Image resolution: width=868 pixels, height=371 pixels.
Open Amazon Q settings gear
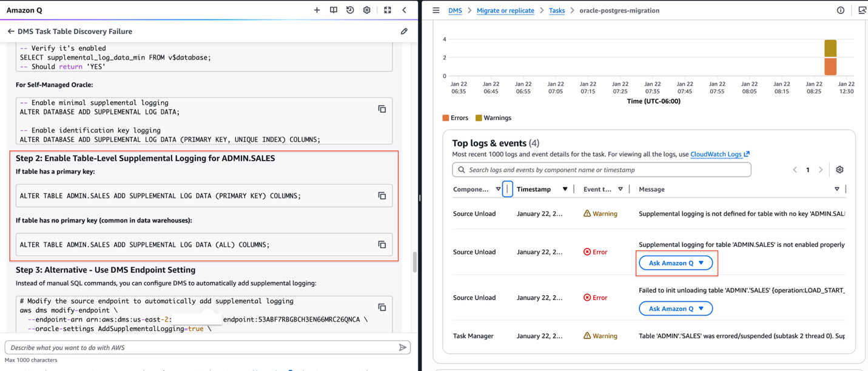[x=367, y=10]
